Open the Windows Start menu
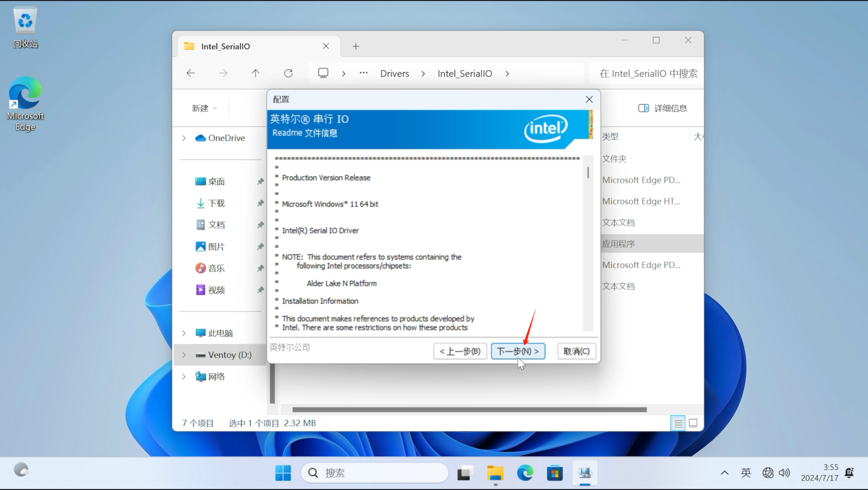Image resolution: width=868 pixels, height=490 pixels. [x=283, y=473]
